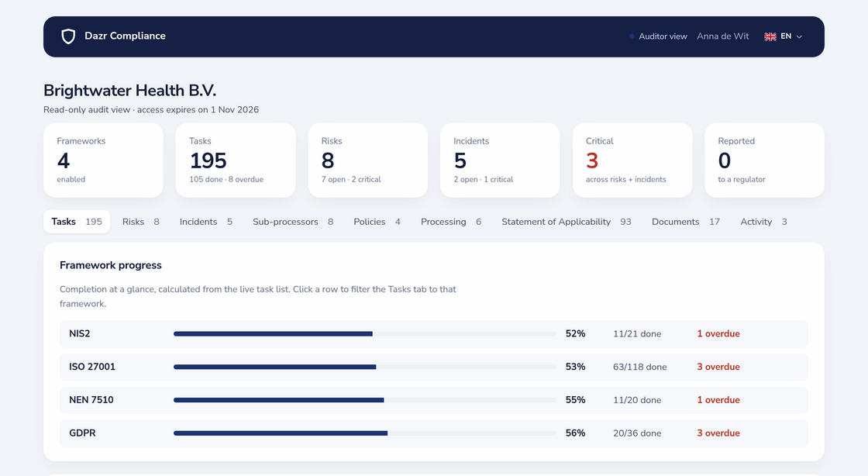Open the Policies tab
Image resolution: width=868 pixels, height=476 pixels.
[x=377, y=222]
